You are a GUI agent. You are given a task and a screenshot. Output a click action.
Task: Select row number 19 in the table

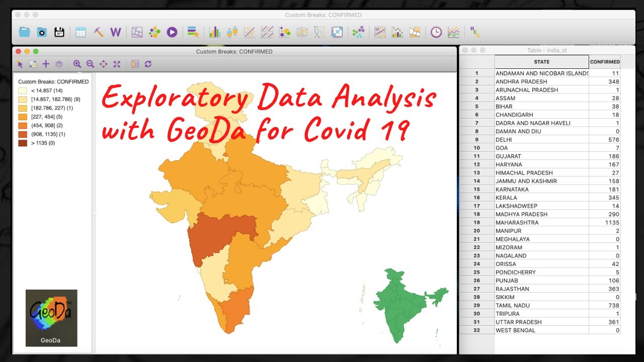tap(476, 222)
